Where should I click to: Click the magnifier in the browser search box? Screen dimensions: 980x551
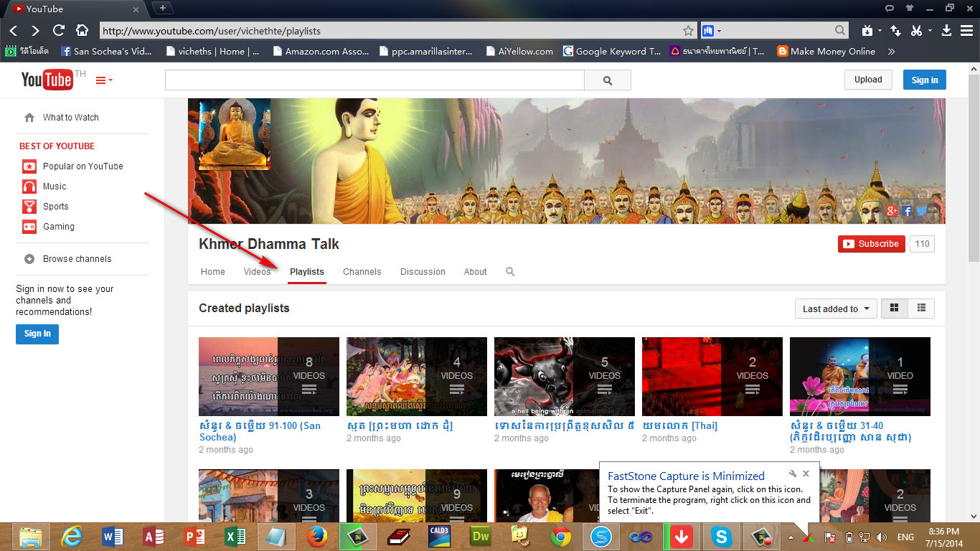(x=840, y=31)
